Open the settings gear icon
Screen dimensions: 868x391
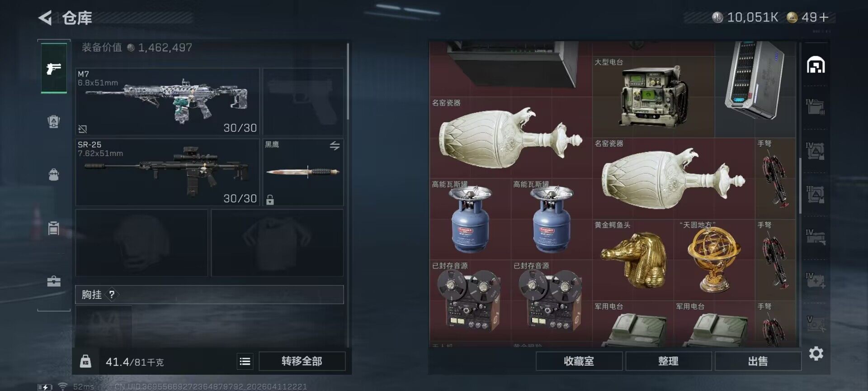click(816, 353)
